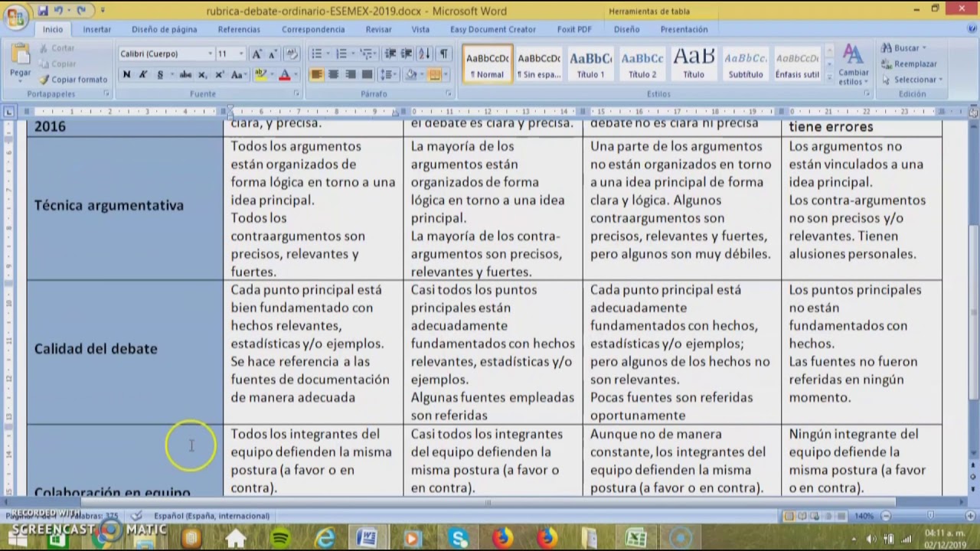Viewport: 980px width, 551px height.
Task: Switch to print layout view in status bar
Action: pyautogui.click(x=789, y=516)
